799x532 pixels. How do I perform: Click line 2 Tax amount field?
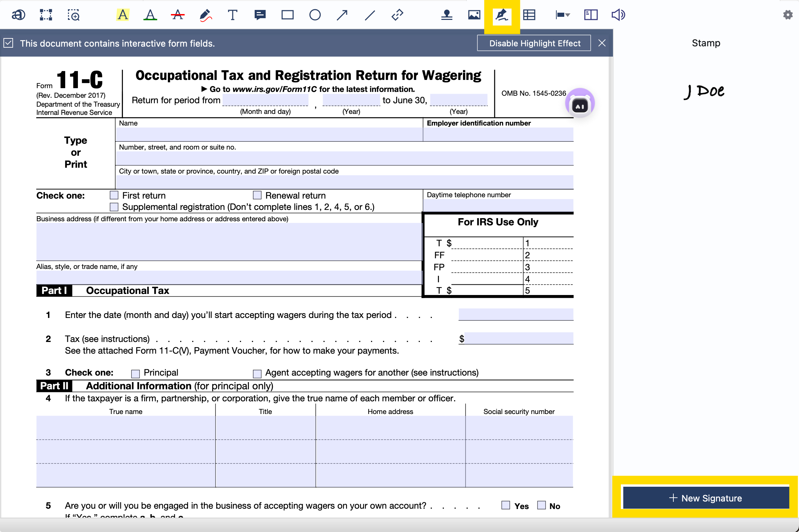point(519,338)
